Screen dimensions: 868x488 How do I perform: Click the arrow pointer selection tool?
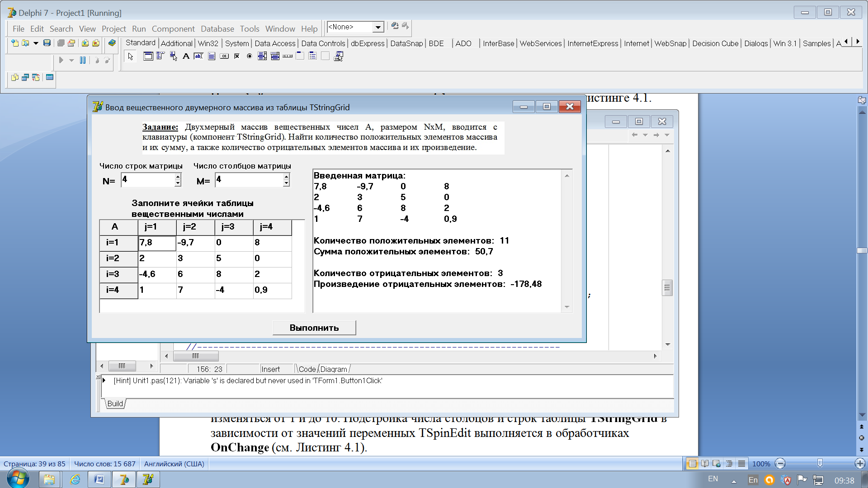click(x=131, y=56)
